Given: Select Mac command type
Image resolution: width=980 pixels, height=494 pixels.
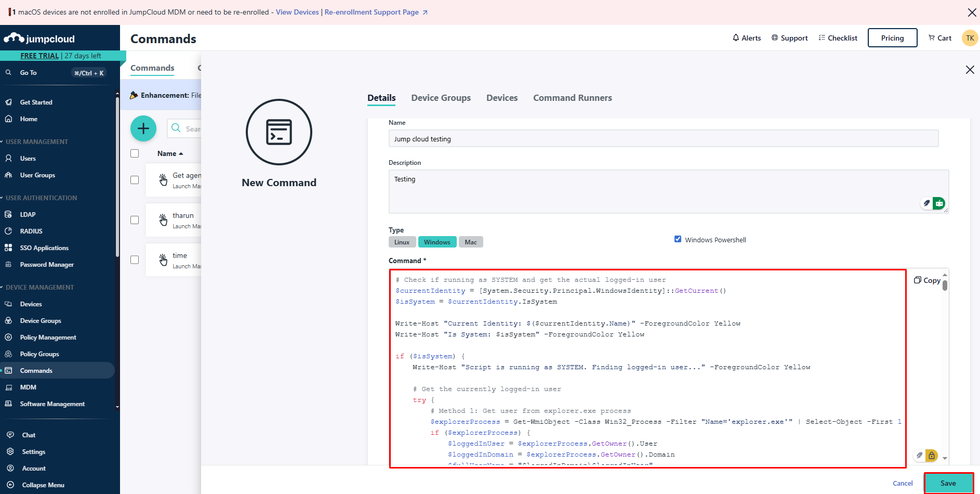Looking at the screenshot, I should coord(471,242).
